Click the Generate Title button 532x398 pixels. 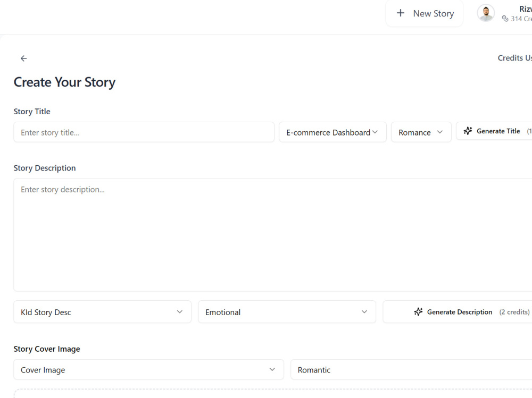pos(494,131)
